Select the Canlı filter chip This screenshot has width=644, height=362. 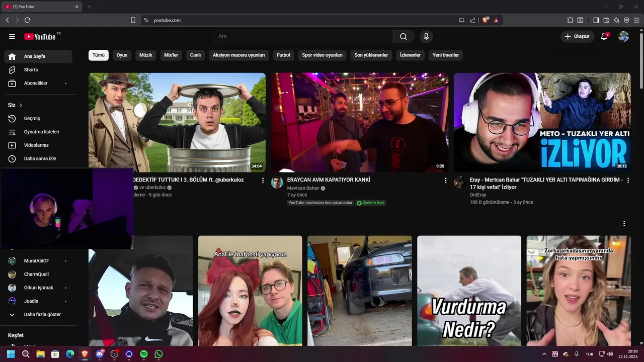coord(195,55)
